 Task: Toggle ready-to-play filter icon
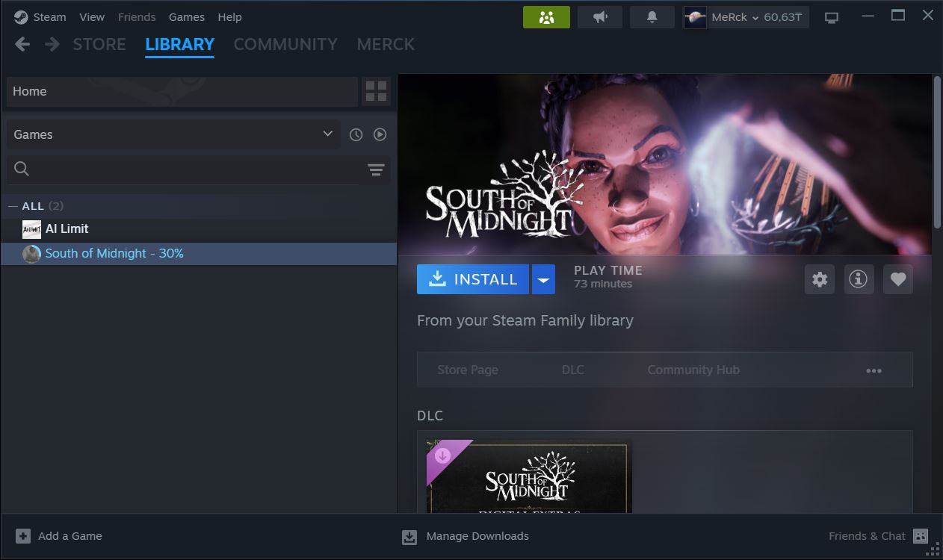click(x=380, y=134)
